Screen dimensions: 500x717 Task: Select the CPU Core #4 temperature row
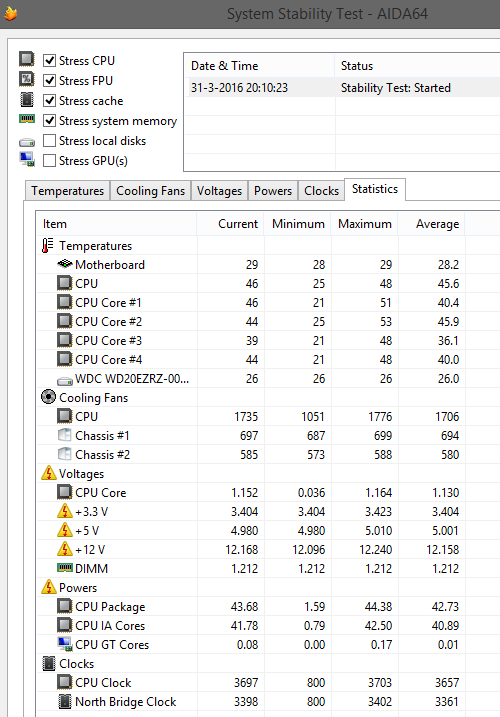pos(251,359)
